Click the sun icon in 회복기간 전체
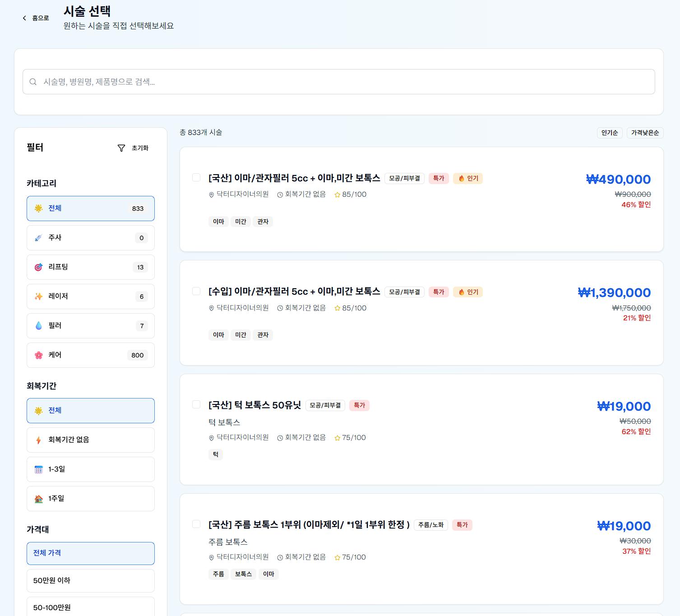680x616 pixels. [x=39, y=411]
